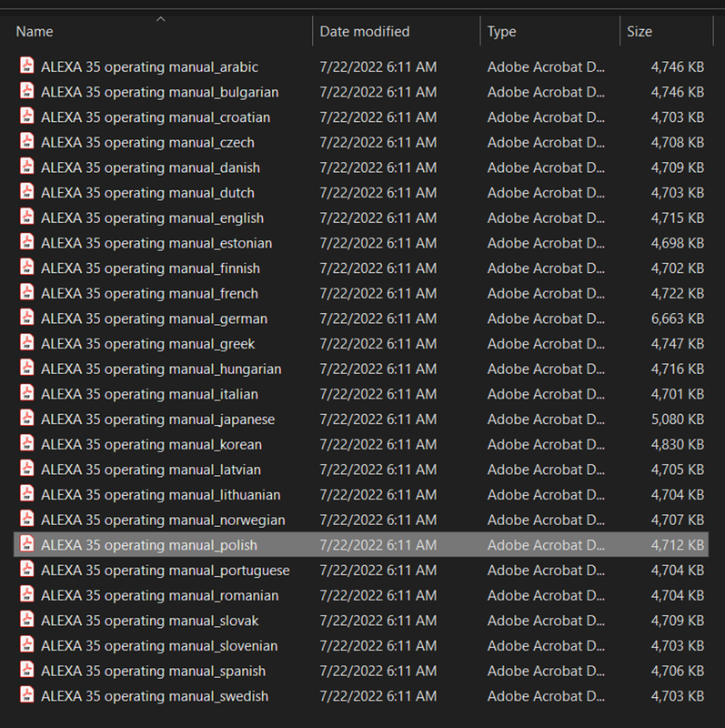Select file name ending in manual_german
The image size is (725, 728).
coord(154,318)
